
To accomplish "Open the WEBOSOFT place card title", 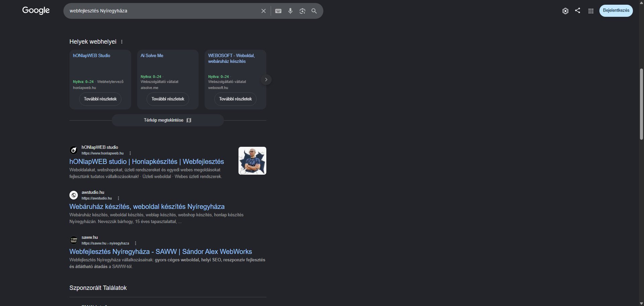I will tap(231, 58).
